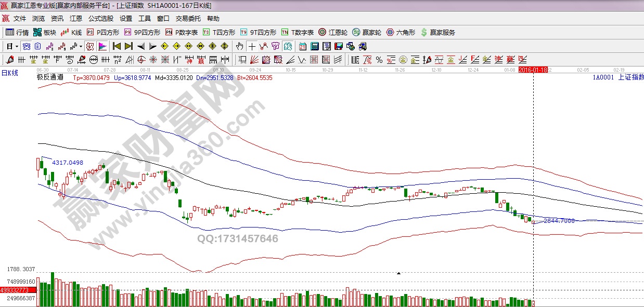
Task: Toggle the highlighted colored flag chart button
Action: pyautogui.click(x=102, y=46)
